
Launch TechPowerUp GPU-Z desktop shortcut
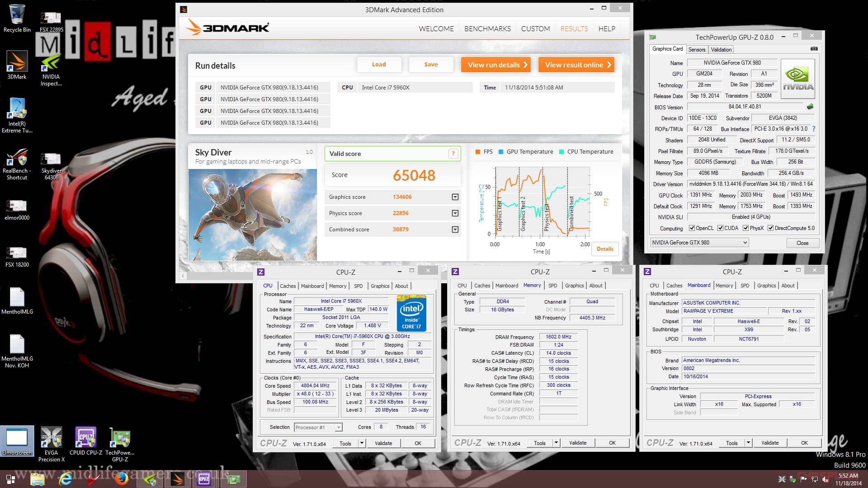click(x=120, y=444)
